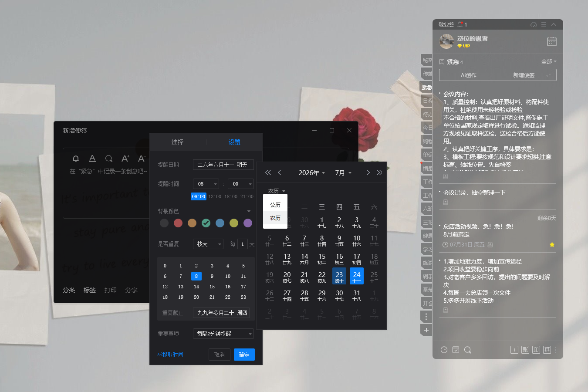
Task: Click the reminder bell icon in note toolbar
Action: point(76,159)
